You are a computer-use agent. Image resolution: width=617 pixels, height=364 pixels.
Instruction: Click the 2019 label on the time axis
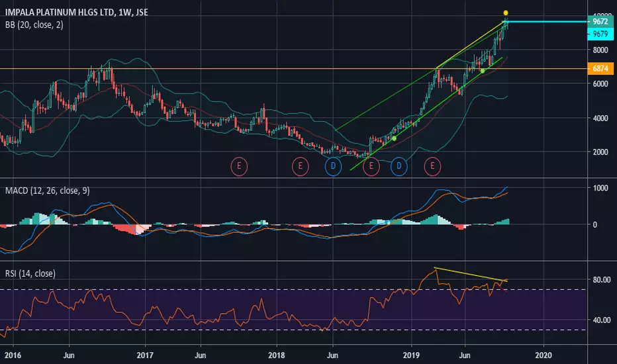[411, 355]
